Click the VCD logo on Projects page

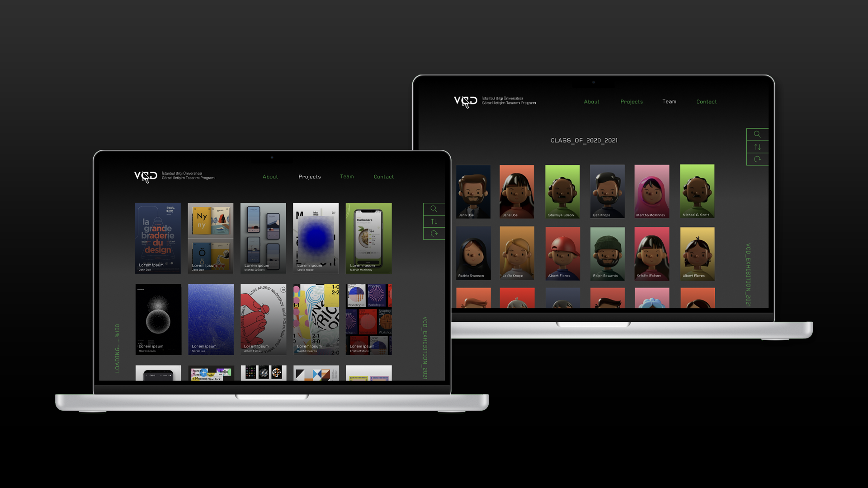click(146, 176)
